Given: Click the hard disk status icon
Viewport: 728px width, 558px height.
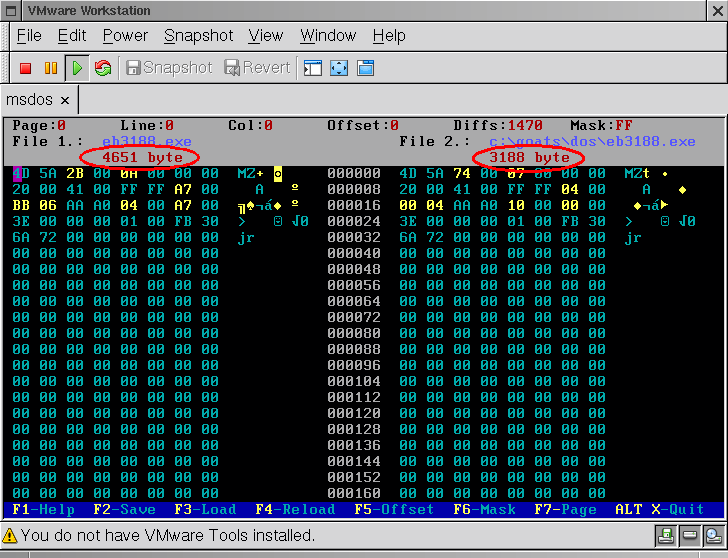Looking at the screenshot, I should point(689,536).
